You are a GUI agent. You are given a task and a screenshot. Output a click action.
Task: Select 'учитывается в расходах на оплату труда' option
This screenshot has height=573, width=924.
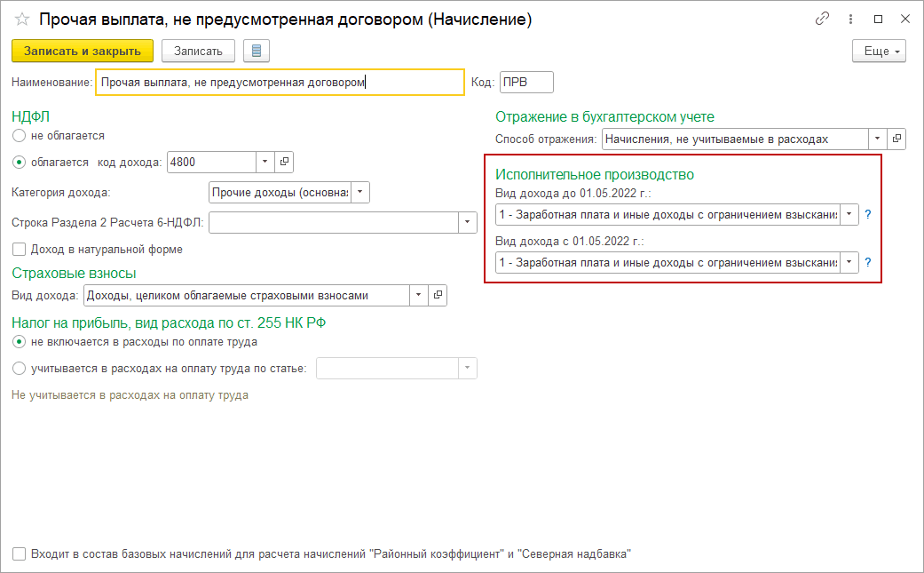20,368
